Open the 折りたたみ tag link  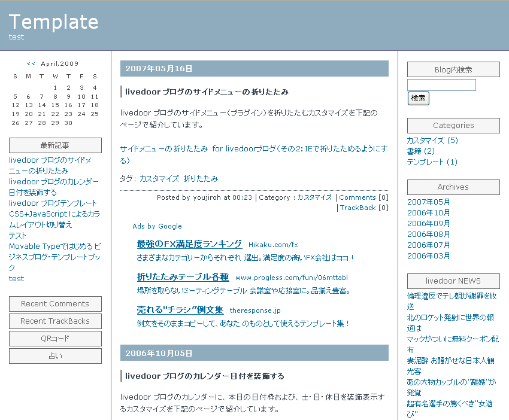201,179
